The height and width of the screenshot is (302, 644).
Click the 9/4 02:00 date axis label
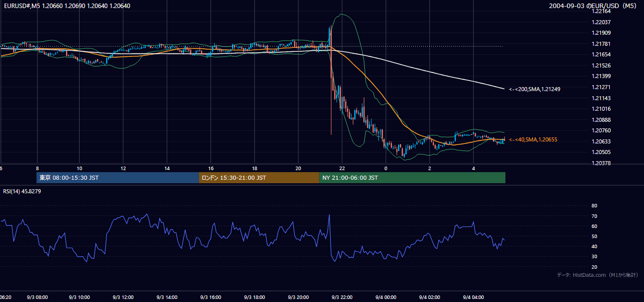click(430, 297)
